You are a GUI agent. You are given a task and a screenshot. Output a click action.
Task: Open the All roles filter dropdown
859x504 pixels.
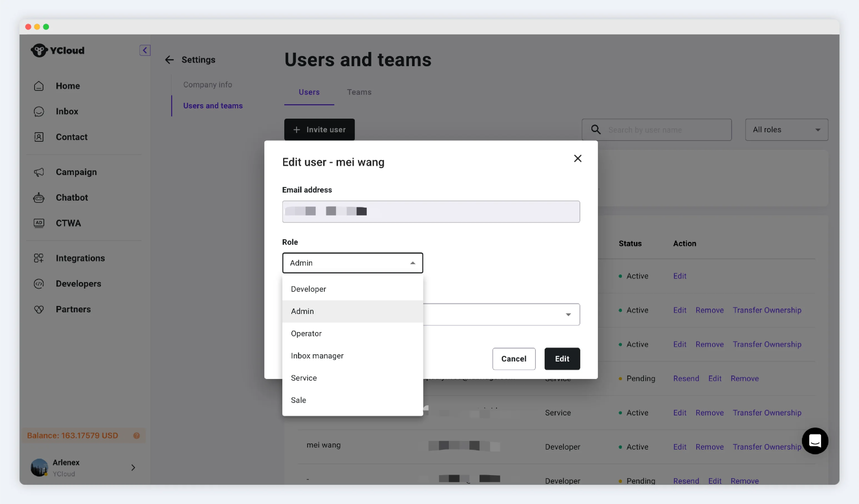click(x=787, y=129)
